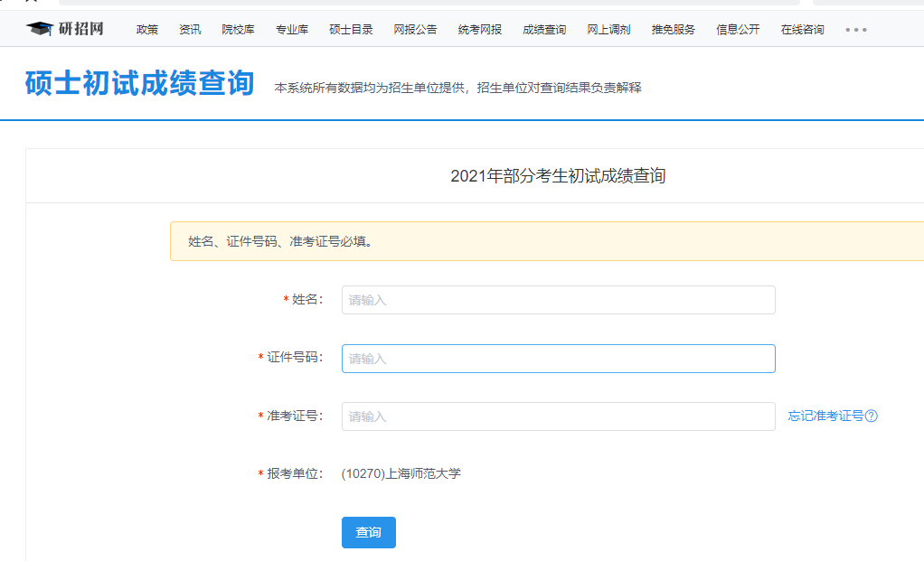This screenshot has height=561, width=924.
Task: Open the 网上调剂 page
Action: click(x=607, y=28)
